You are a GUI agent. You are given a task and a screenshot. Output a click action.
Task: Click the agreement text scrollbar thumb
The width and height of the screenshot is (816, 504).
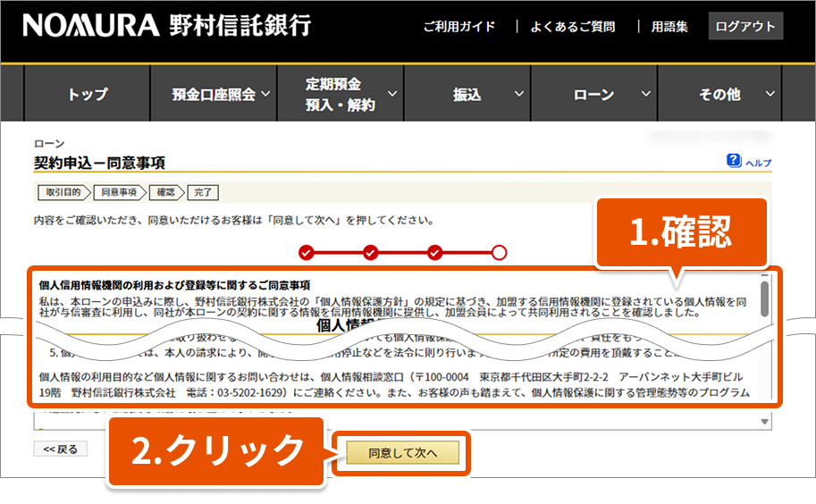pyautogui.click(x=765, y=299)
